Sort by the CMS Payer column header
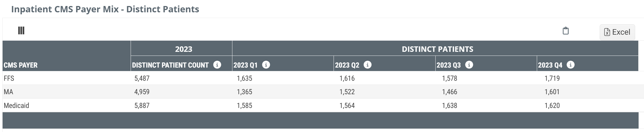 [x=21, y=65]
